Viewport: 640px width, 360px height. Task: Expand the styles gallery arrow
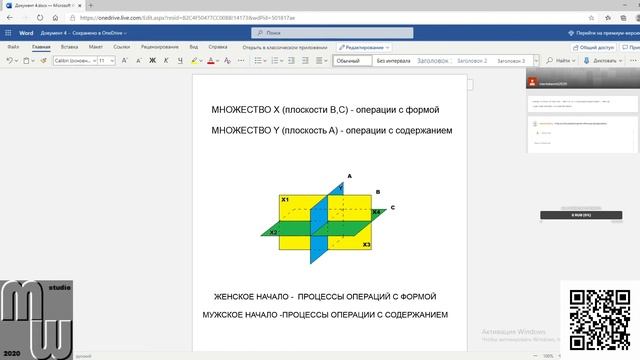536,61
